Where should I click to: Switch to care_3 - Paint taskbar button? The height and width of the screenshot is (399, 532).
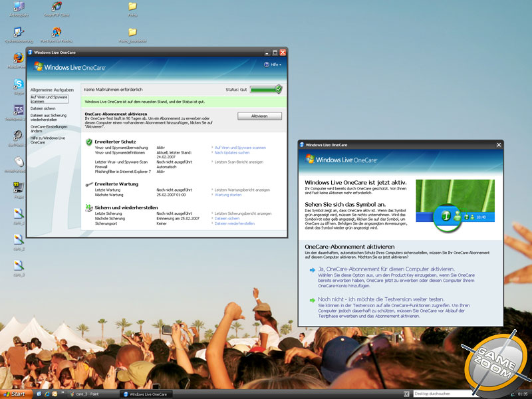[92, 394]
